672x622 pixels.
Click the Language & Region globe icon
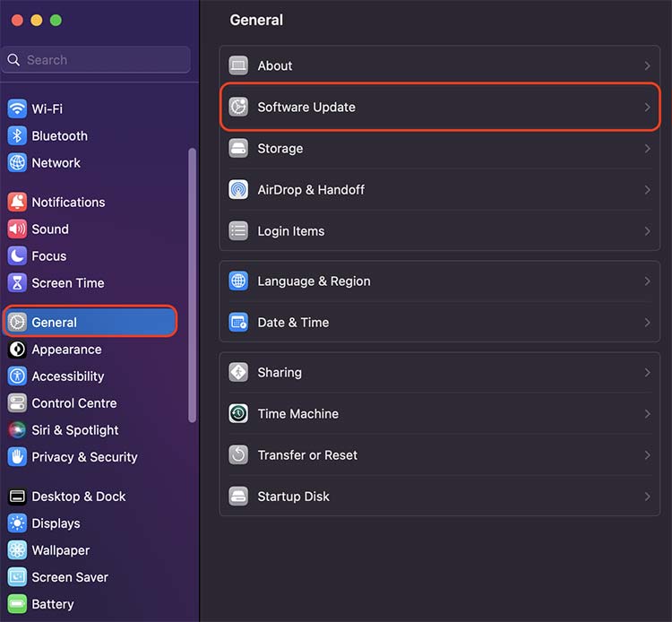pos(238,281)
